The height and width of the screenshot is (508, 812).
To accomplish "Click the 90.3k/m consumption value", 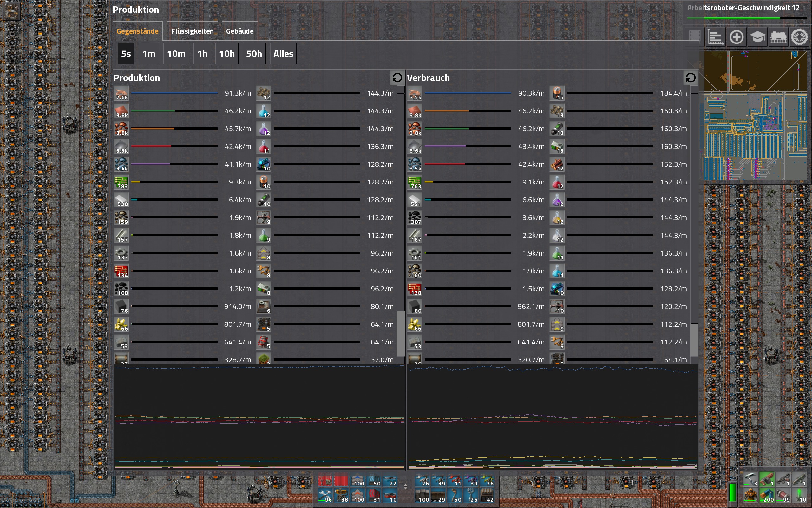I will (531, 93).
